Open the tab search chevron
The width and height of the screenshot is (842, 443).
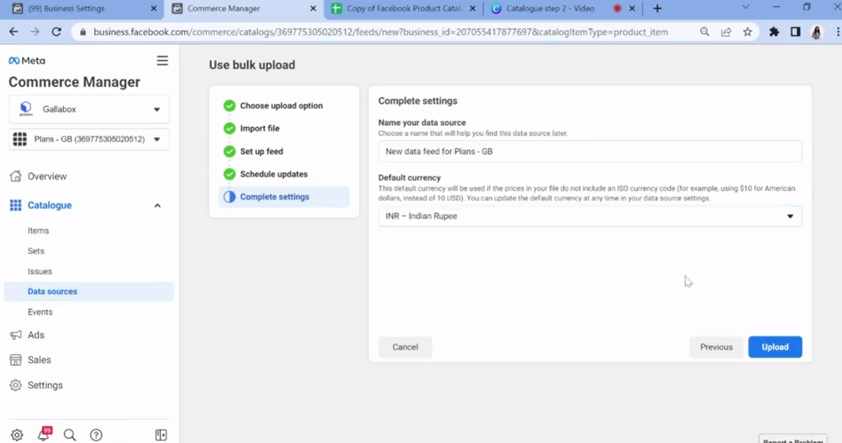click(745, 7)
